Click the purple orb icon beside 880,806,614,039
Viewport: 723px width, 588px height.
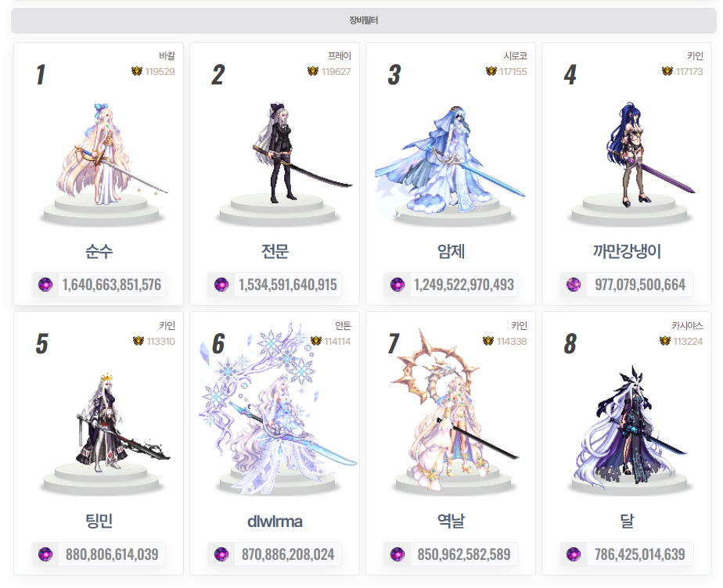coord(45,554)
